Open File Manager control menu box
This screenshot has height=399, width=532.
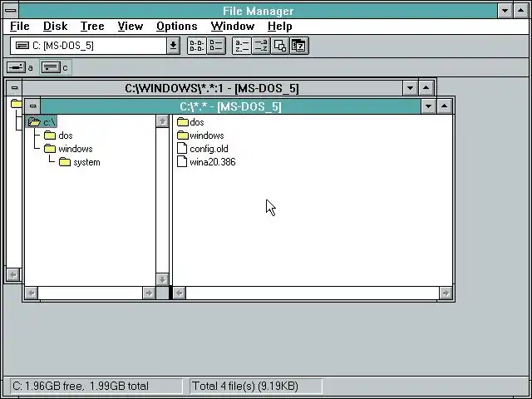pos(11,10)
